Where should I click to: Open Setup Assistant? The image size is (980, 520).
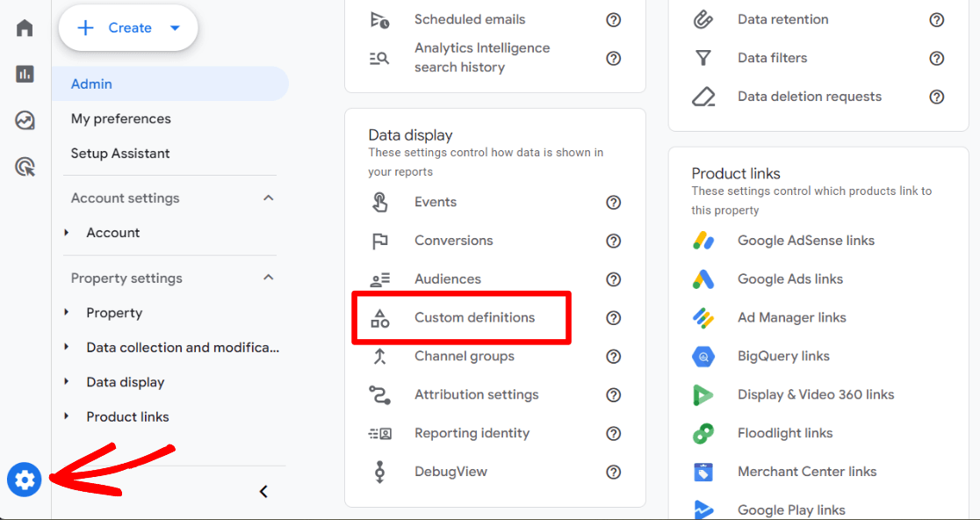point(120,154)
